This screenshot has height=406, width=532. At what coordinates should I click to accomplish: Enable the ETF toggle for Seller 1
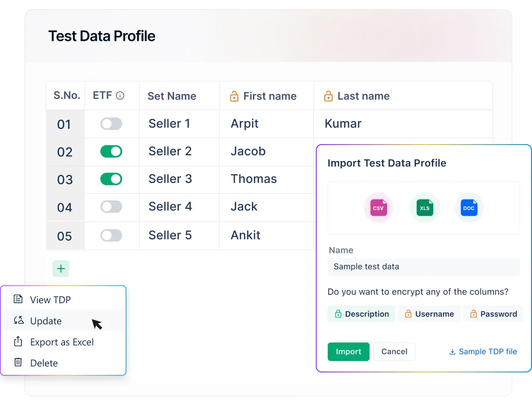(x=111, y=124)
